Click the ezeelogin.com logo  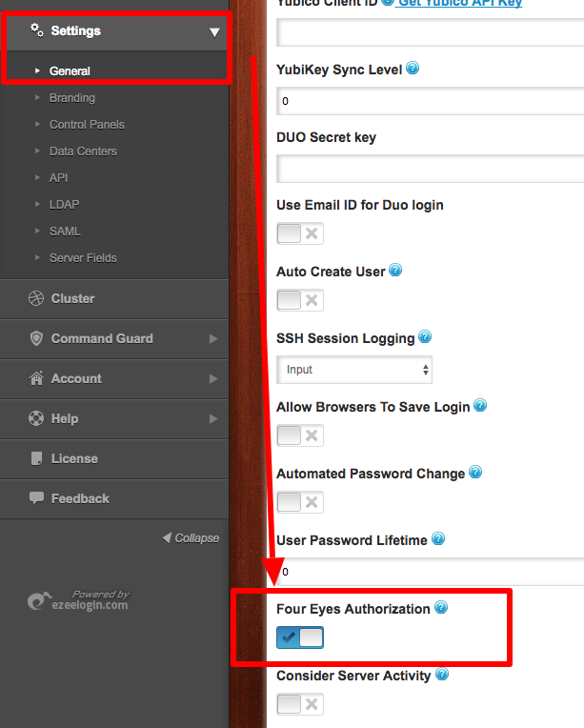coord(78,600)
